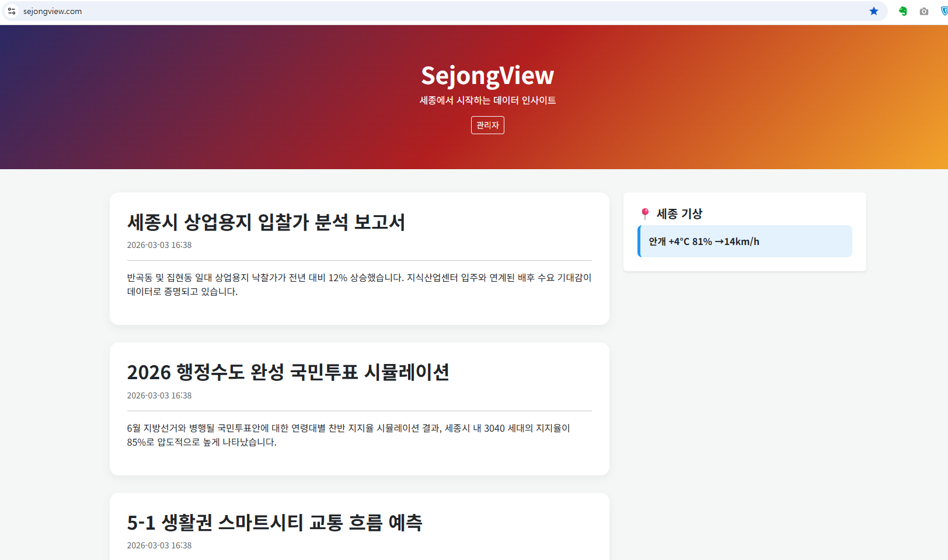This screenshot has width=948, height=560.
Task: Click the address bar showing sejongview.com
Action: [53, 10]
